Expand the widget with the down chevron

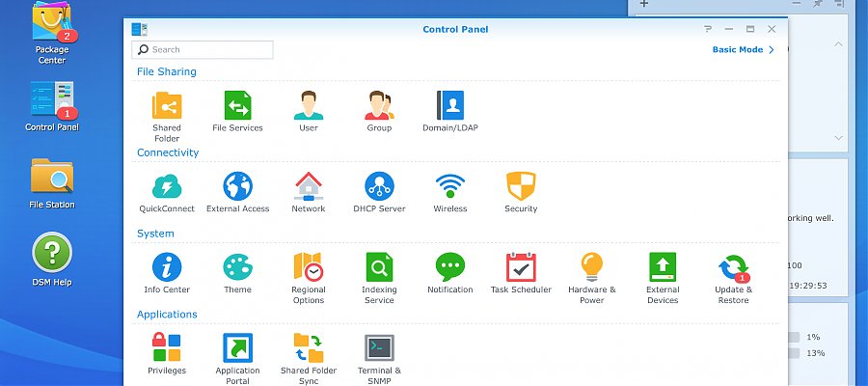tap(838, 137)
